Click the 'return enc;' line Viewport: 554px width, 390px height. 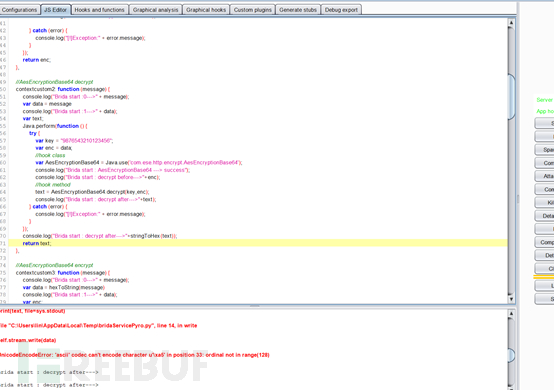tap(36, 60)
